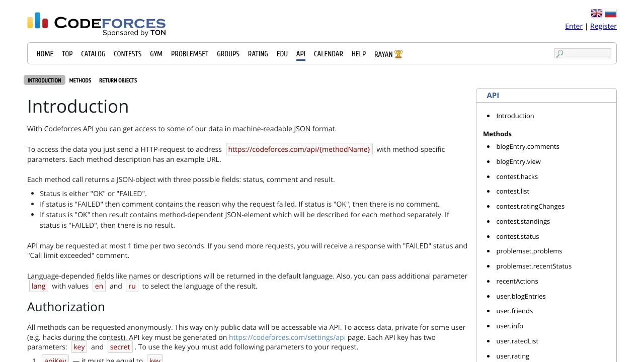Open recentActions method in sidebar
644x362 pixels.
(517, 281)
